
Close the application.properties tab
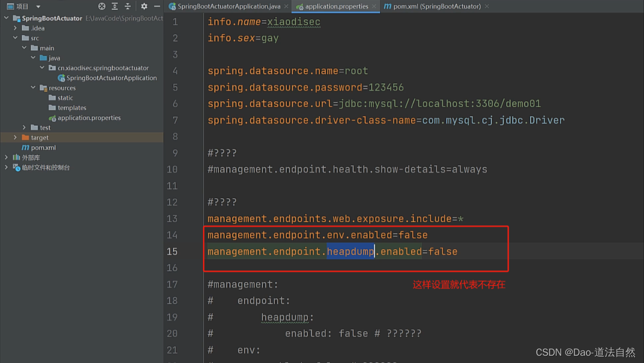[x=373, y=7]
